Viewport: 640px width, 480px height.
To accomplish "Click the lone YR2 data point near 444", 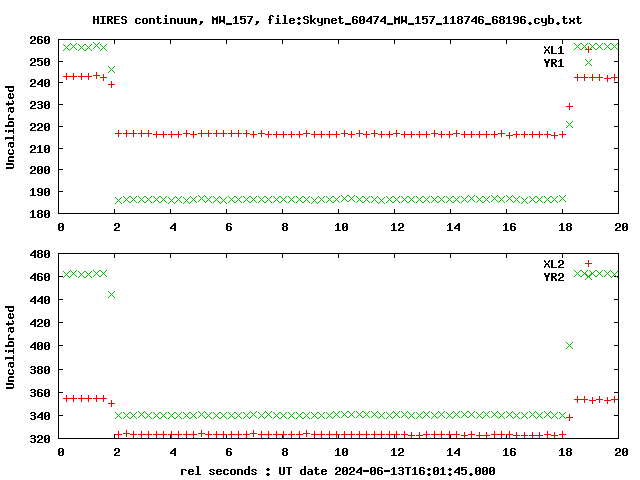I will click(111, 294).
